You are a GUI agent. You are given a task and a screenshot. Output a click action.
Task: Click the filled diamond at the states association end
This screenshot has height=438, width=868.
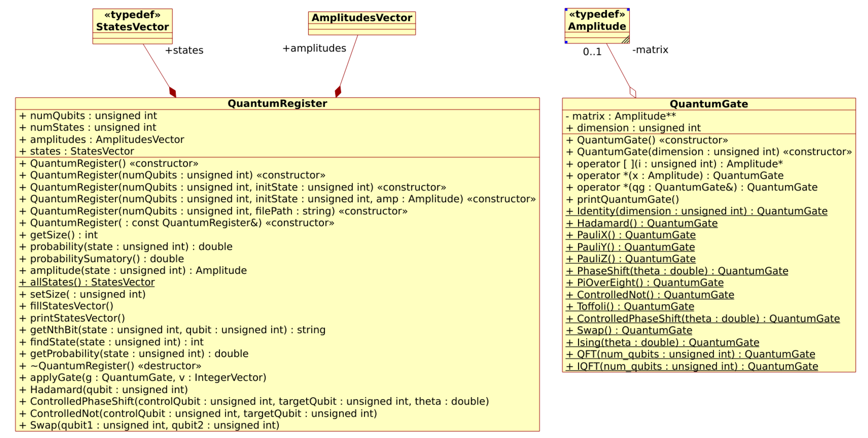coord(173,92)
